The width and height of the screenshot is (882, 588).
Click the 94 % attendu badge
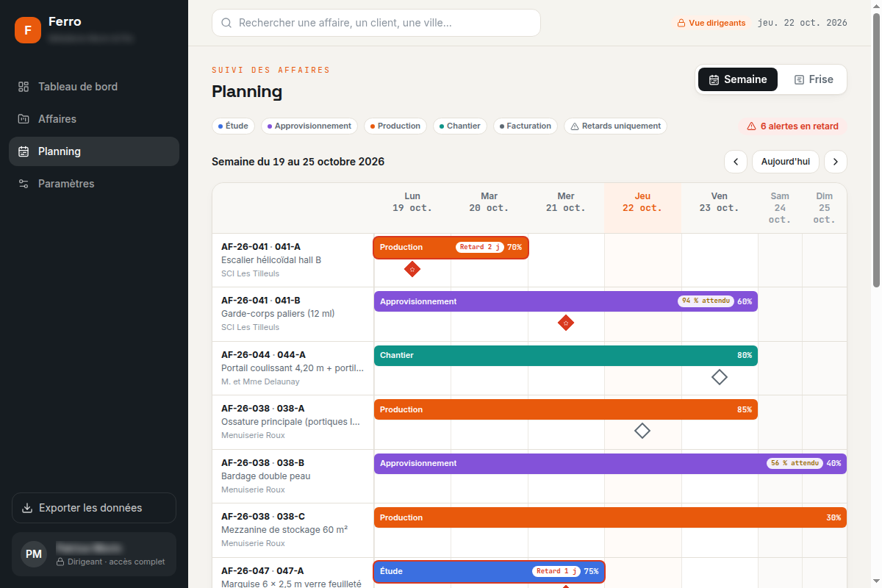(706, 301)
